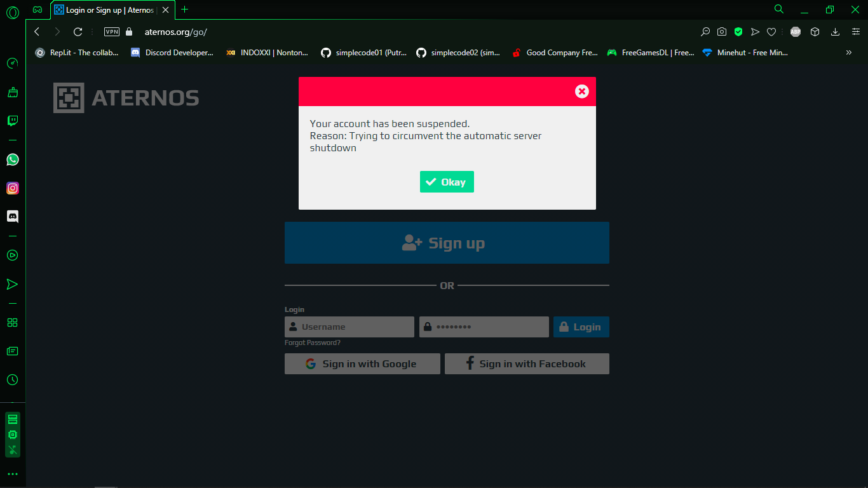
Task: Open the Minehut bookmark
Action: (x=745, y=53)
